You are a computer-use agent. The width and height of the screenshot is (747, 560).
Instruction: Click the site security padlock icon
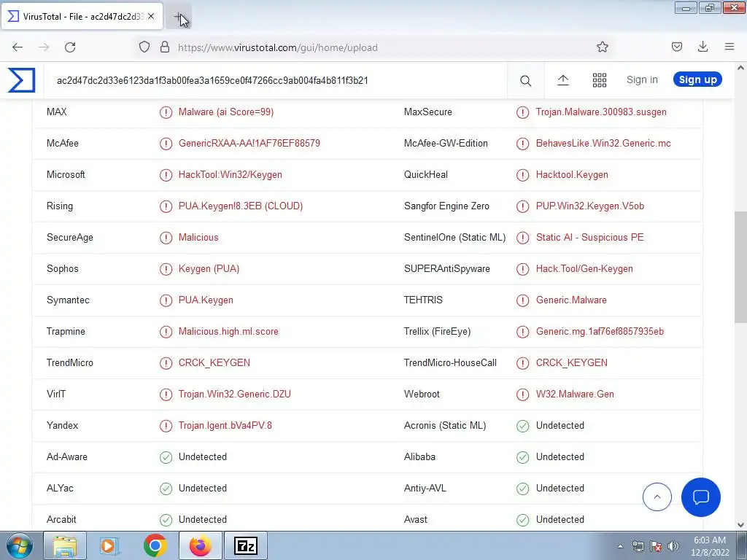click(x=165, y=47)
